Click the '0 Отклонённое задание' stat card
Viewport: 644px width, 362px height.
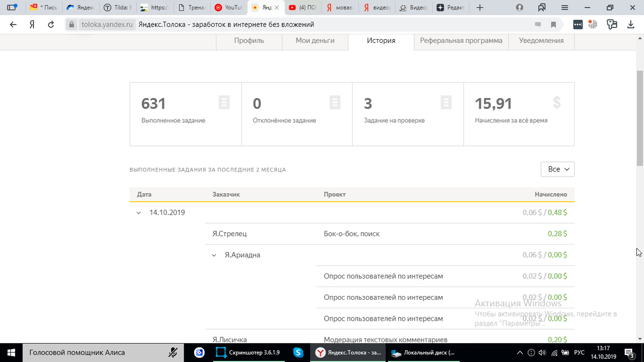(297, 114)
